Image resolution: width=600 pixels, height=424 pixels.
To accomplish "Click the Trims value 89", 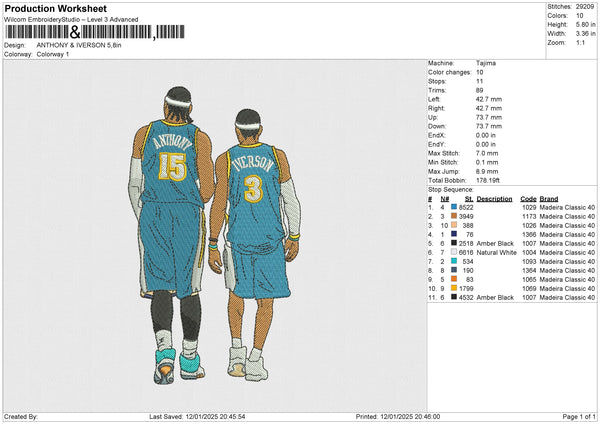I will coord(479,90).
